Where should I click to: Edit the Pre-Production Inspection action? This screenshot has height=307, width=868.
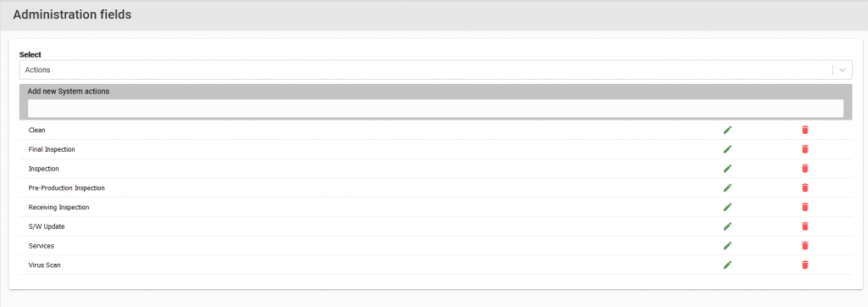[727, 188]
